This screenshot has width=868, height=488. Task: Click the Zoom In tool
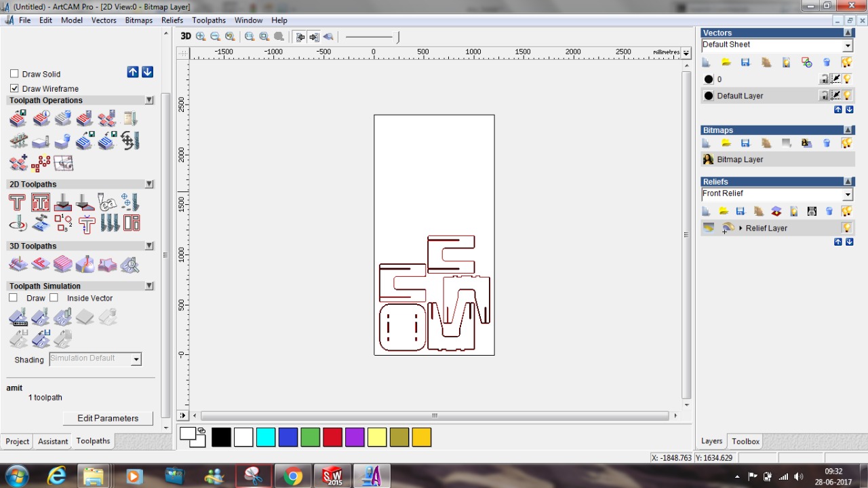[201, 37]
